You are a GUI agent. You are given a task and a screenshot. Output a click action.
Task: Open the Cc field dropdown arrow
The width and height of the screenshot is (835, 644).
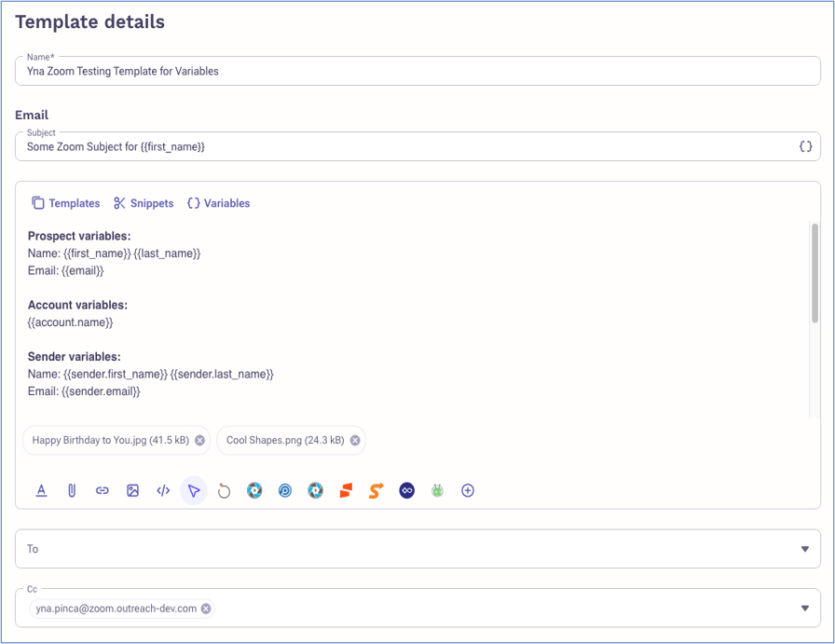(x=807, y=608)
